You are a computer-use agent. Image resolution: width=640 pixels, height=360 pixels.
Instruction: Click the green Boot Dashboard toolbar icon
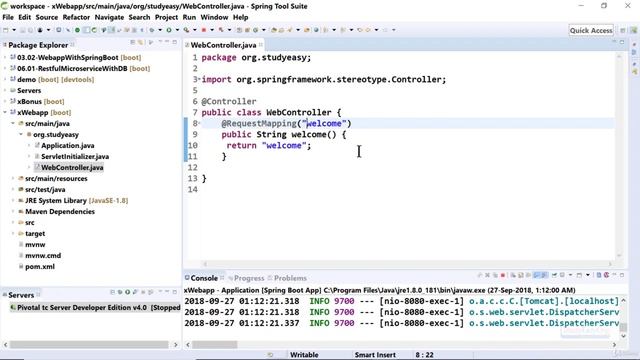point(77,30)
